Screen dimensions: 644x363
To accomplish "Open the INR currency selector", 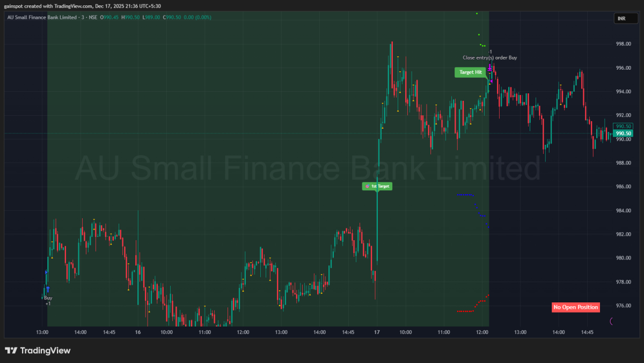I will pos(622,19).
